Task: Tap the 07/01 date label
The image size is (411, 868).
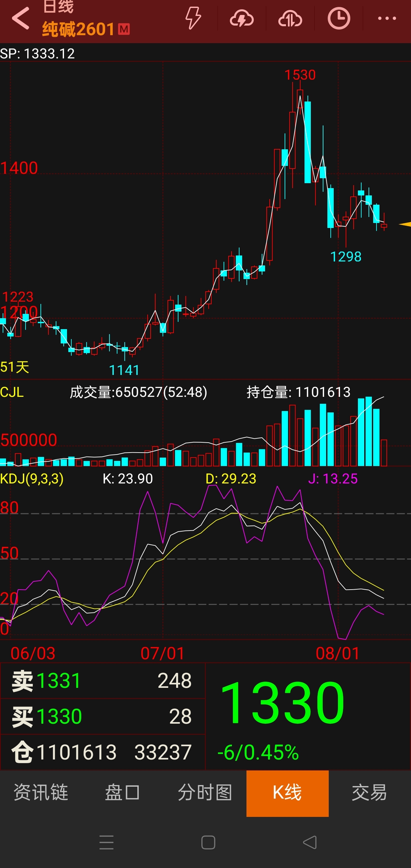Action: pyautogui.click(x=163, y=654)
